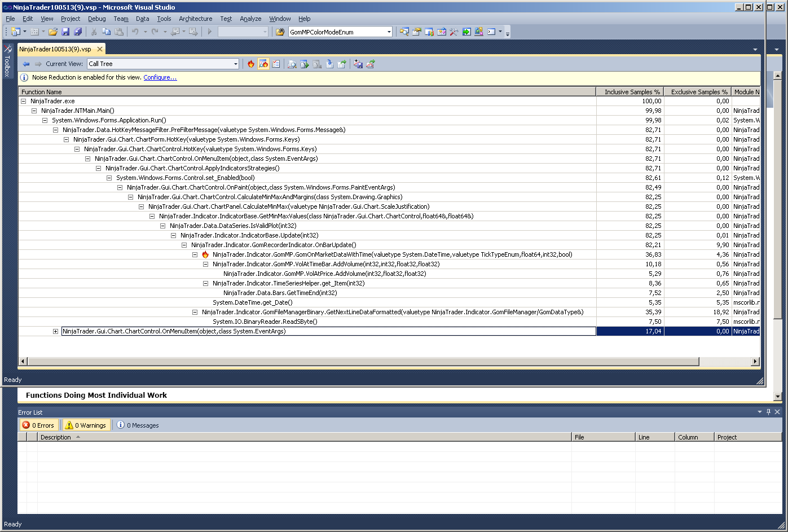The image size is (788, 532).
Task: Toggle the 0 Warnings filter
Action: (x=85, y=425)
